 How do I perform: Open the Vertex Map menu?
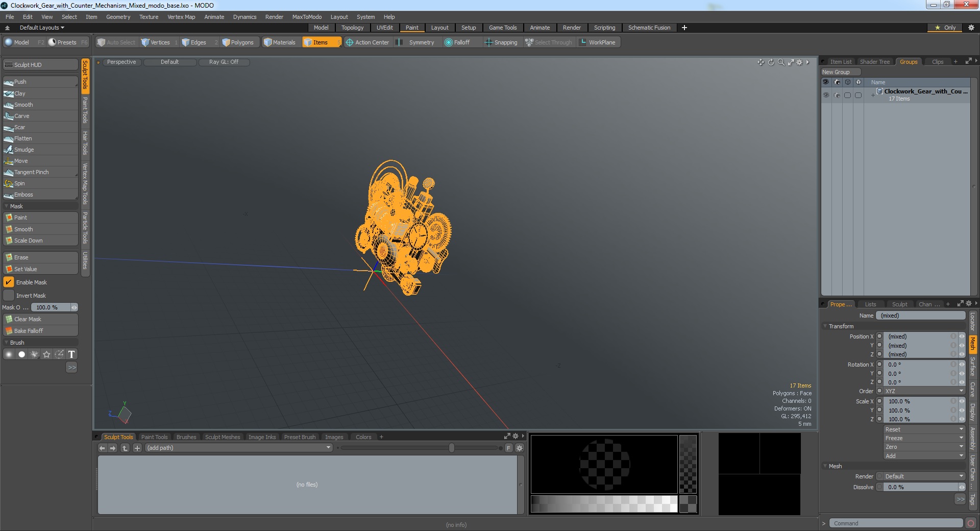[x=181, y=17]
